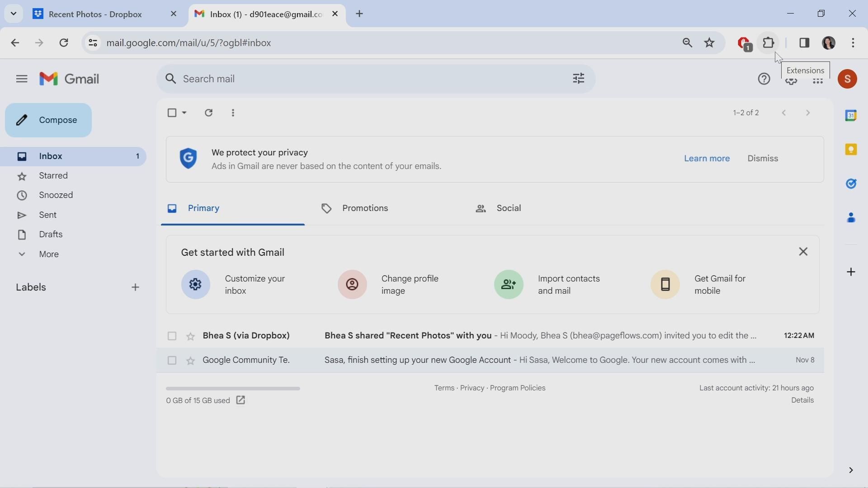The width and height of the screenshot is (868, 488).
Task: Click the Learn more privacy link
Action: 707,159
